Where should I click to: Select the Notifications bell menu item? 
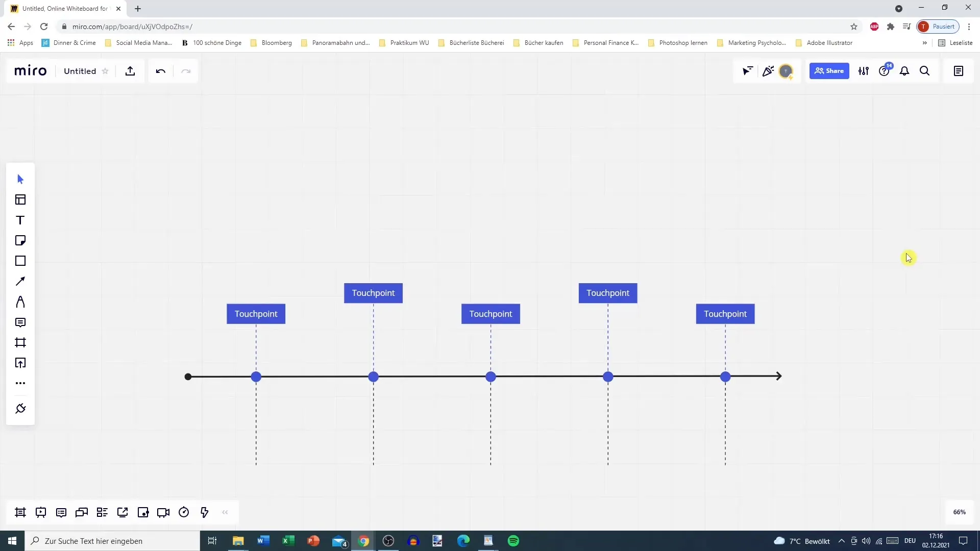tap(904, 70)
